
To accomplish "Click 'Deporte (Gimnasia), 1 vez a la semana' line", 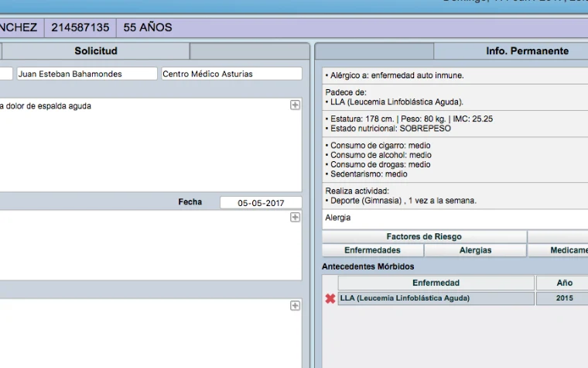I will 401,201.
